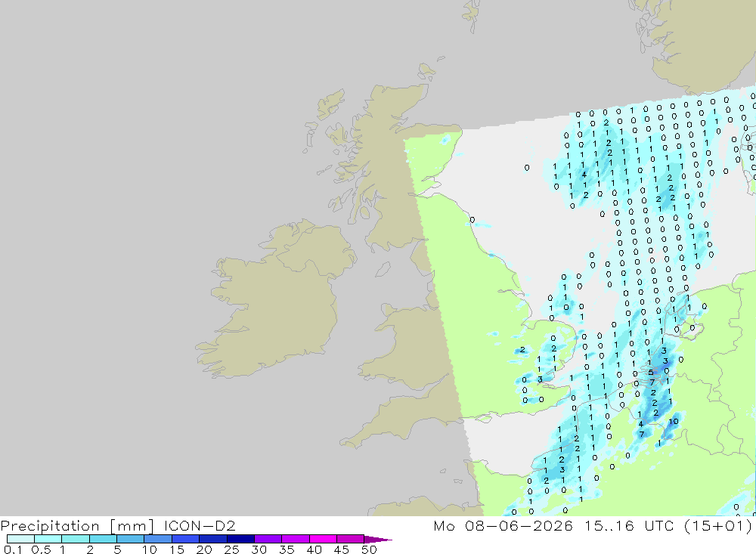Click the "10" precipitation value on the map
The width and height of the screenshot is (756, 554).
pos(673,422)
